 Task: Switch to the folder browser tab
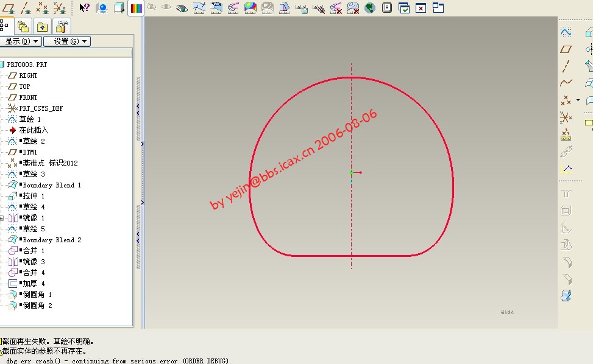pos(23,27)
